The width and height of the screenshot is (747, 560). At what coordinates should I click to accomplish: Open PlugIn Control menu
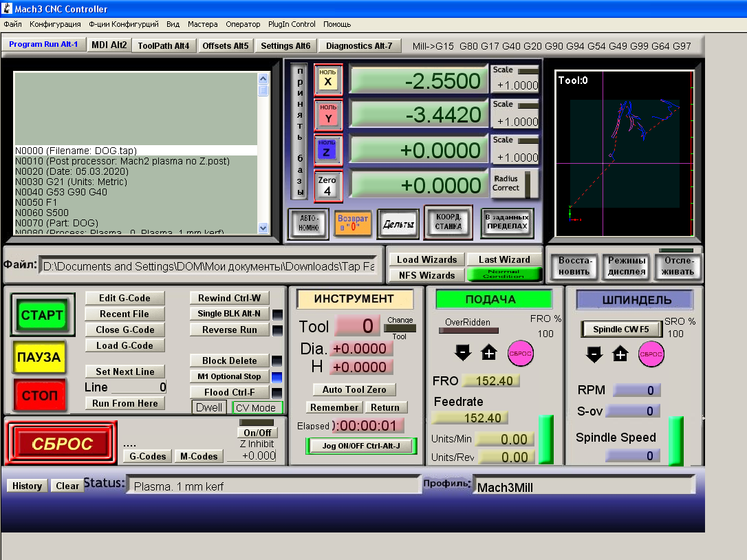tap(292, 24)
